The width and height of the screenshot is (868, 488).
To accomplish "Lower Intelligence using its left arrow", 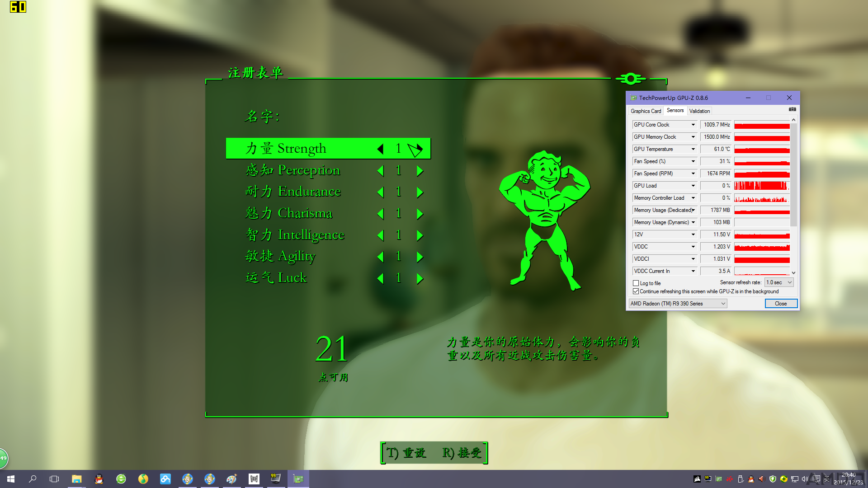I will [x=380, y=235].
